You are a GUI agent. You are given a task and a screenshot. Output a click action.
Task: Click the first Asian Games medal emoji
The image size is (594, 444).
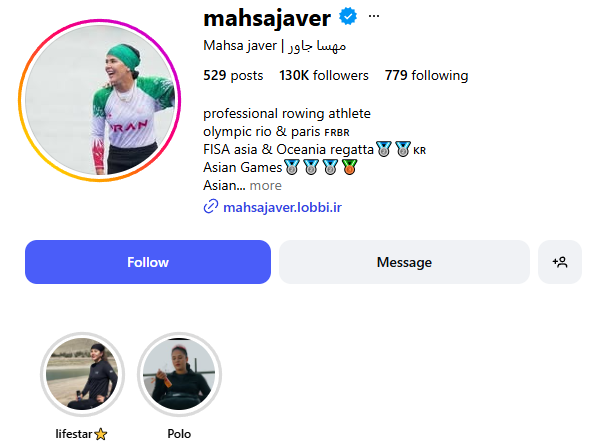[x=292, y=167]
